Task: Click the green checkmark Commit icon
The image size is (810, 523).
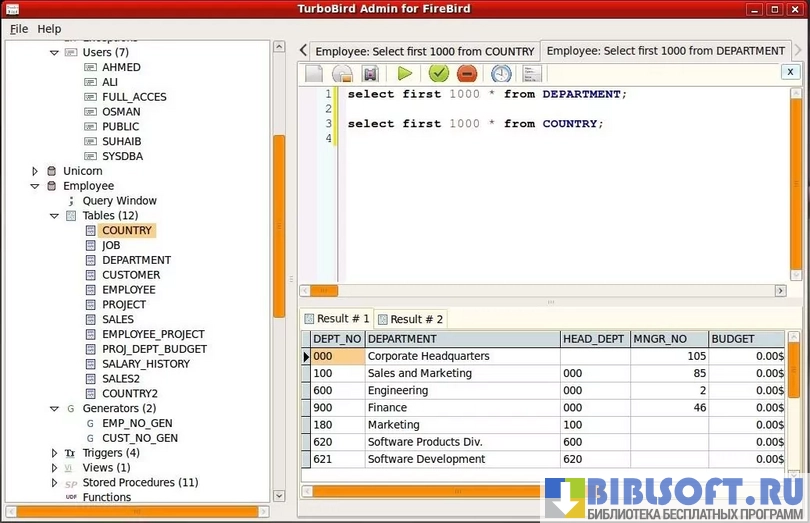Action: (438, 73)
